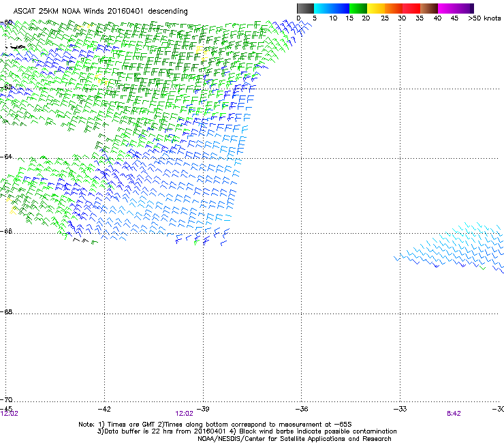The width and height of the screenshot is (504, 443).
Task: Click the yellow 20-25 knots legend segment
Action: pyautogui.click(x=376, y=8)
